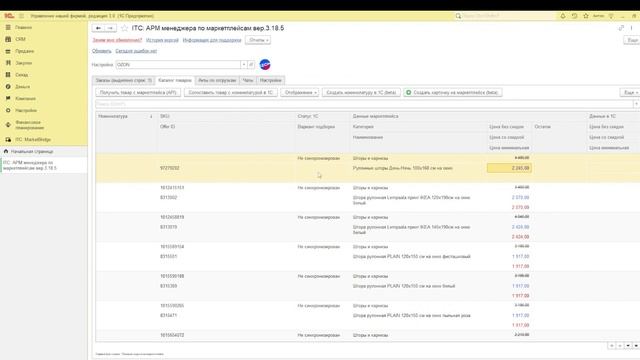The height and width of the screenshot is (360, 640).
Task: Open the История версий link
Action: [x=162, y=40]
